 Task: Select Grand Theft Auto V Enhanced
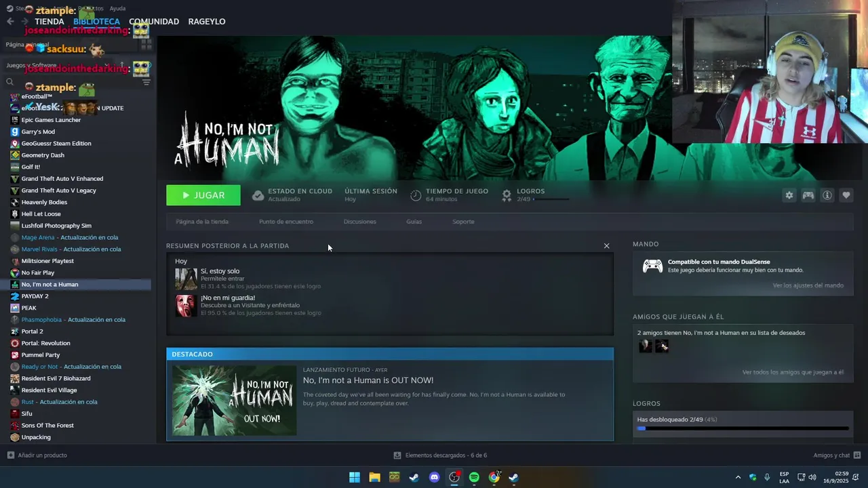(62, 179)
